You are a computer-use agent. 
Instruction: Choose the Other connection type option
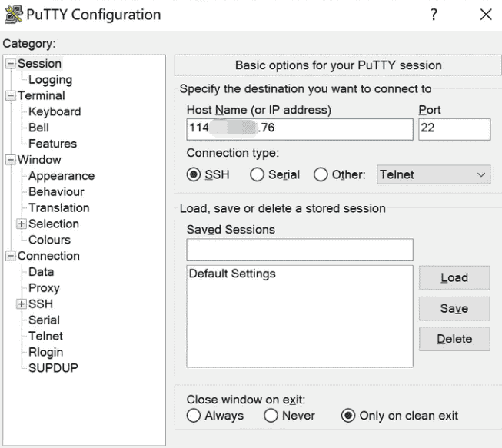[x=321, y=174]
